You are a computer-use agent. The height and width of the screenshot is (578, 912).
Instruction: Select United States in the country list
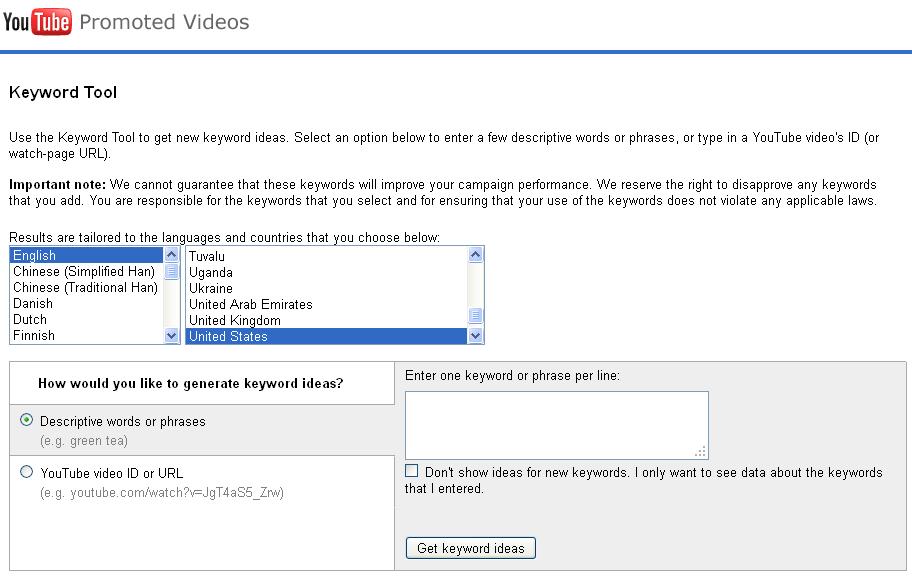(x=228, y=337)
